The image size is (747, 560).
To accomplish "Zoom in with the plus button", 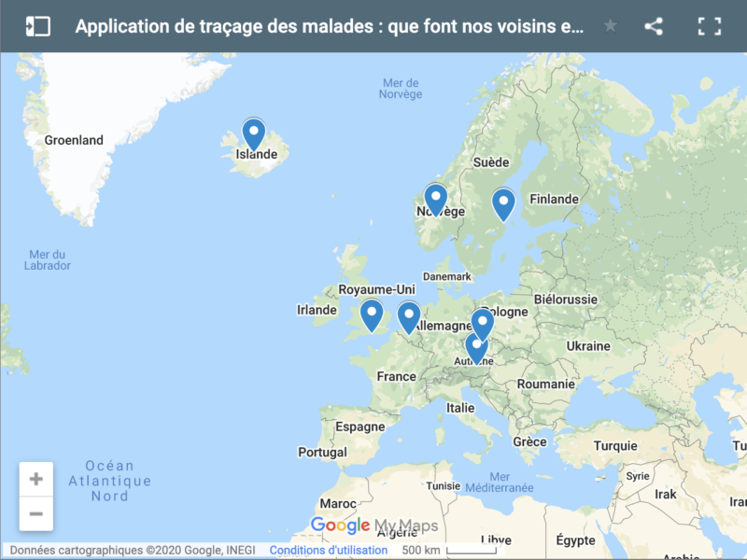I will 36,480.
